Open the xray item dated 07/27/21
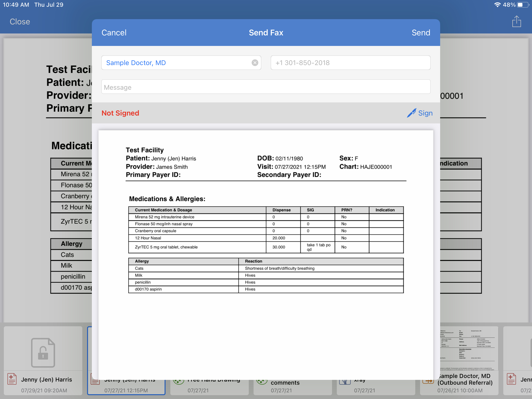This screenshot has height=399, width=532. (x=376, y=387)
